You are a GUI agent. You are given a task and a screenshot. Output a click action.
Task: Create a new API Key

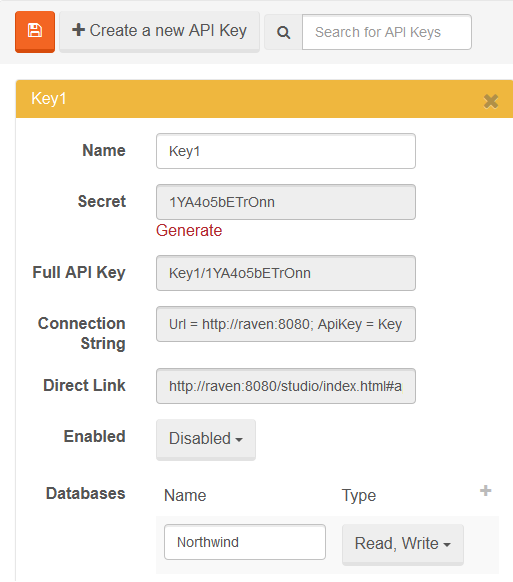(x=159, y=31)
